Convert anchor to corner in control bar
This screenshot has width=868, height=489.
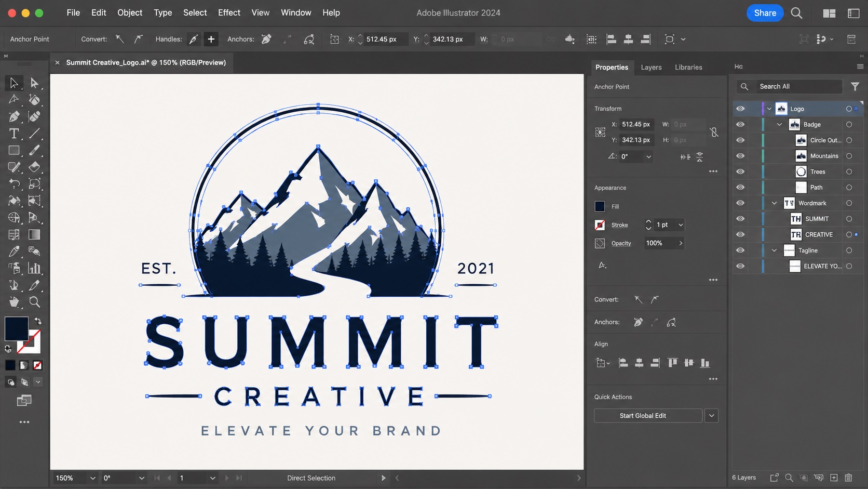(120, 39)
